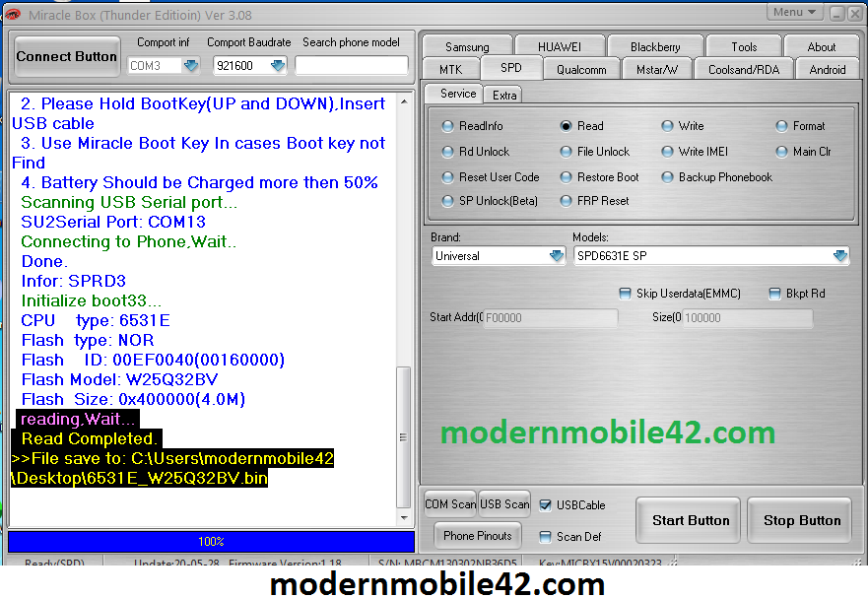Click the Ready(SPD) status bar entry
Viewport: 868px width, 598px height.
[54, 561]
